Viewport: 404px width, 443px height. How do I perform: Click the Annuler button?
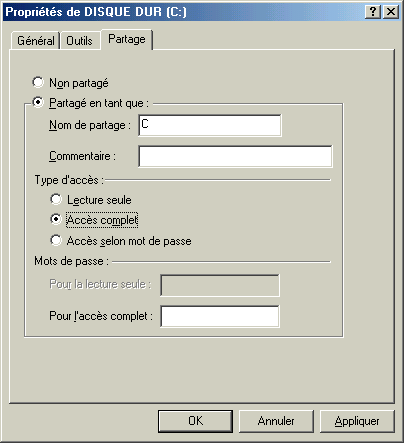[276, 421]
